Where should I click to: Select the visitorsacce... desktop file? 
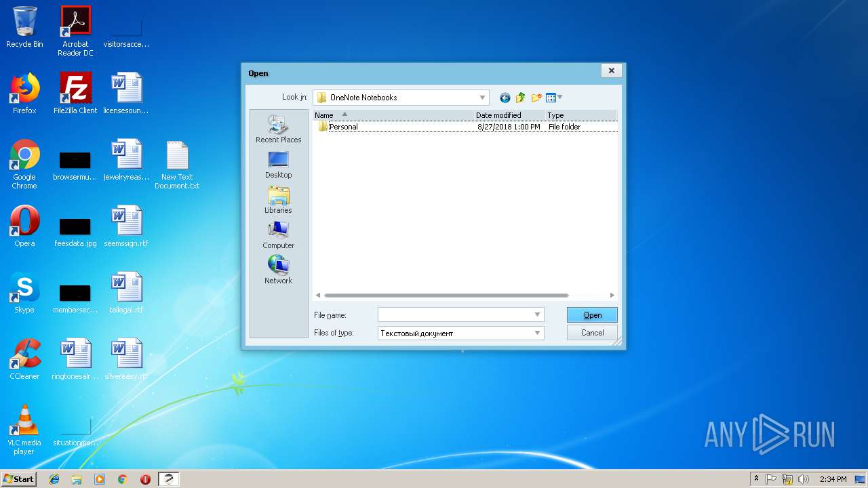[x=126, y=33]
